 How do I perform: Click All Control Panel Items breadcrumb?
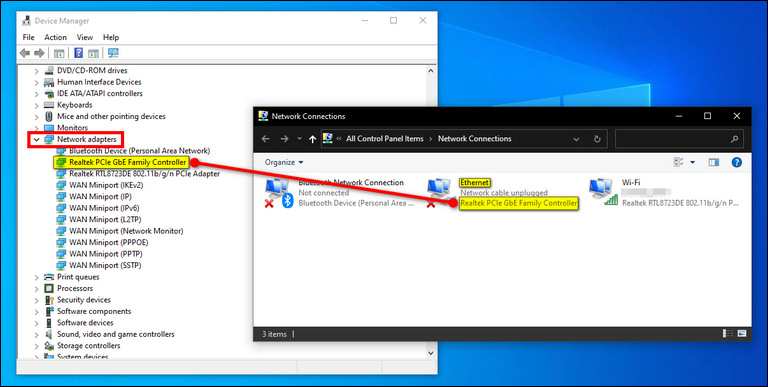384,139
